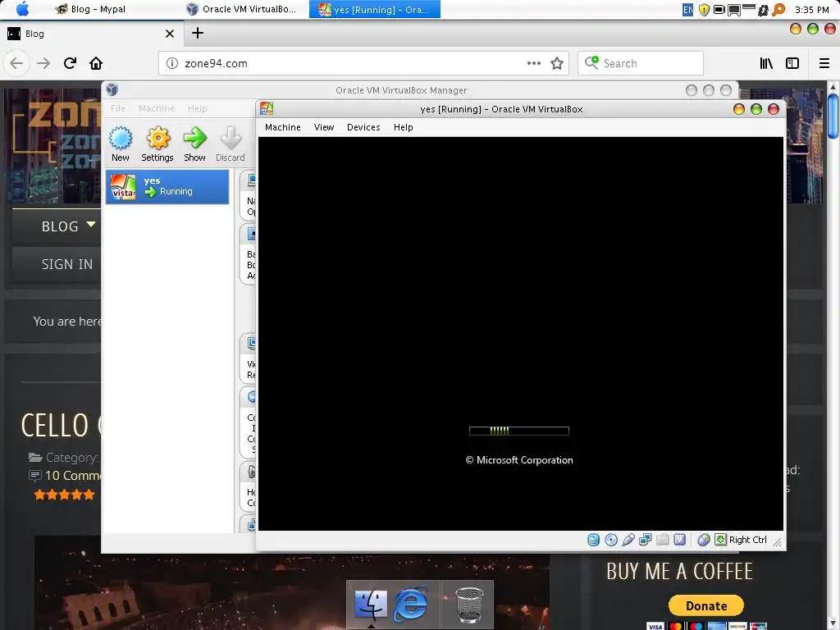840x630 pixels.
Task: Open Finder from the dock
Action: click(370, 604)
